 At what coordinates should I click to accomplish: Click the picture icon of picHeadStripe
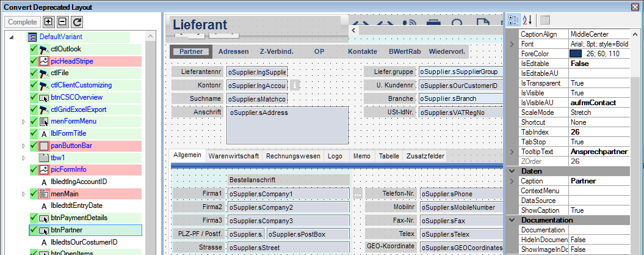(43, 61)
